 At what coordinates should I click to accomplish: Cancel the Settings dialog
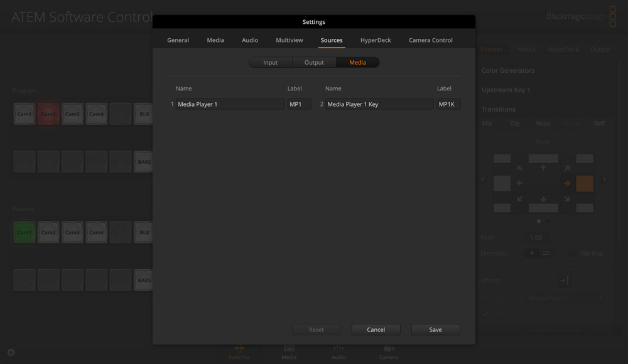(376, 329)
